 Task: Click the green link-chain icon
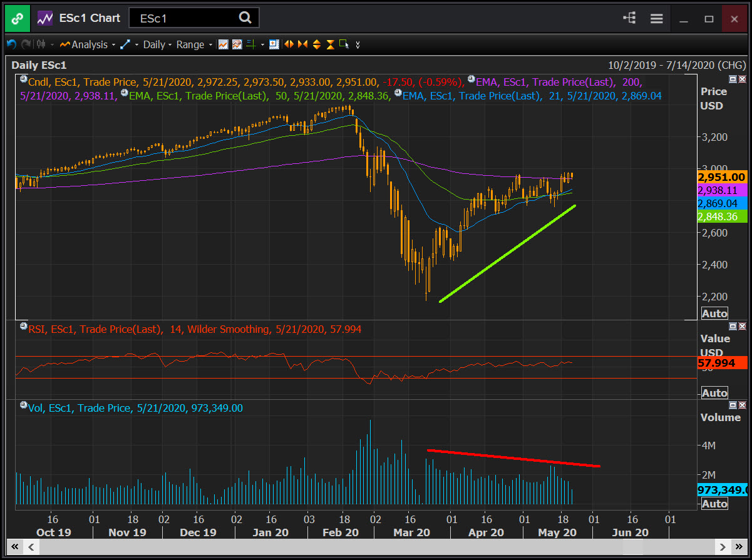[17, 18]
